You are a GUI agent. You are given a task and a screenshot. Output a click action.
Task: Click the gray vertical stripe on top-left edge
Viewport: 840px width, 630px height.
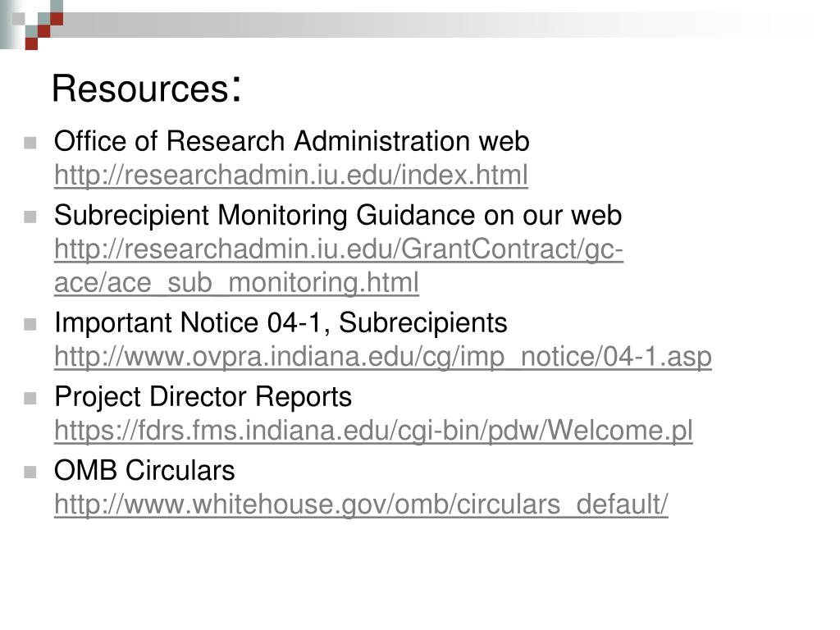click(x=7, y=24)
